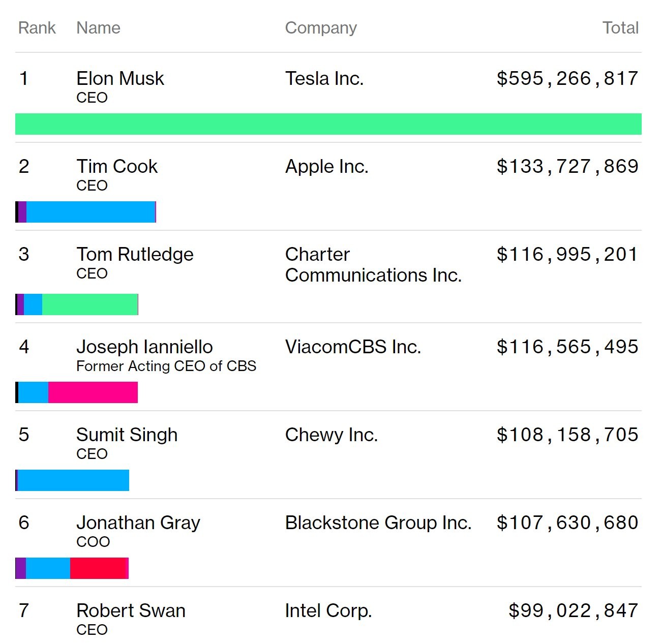Click Robert Swan's total $99,022,847

[x=573, y=611]
